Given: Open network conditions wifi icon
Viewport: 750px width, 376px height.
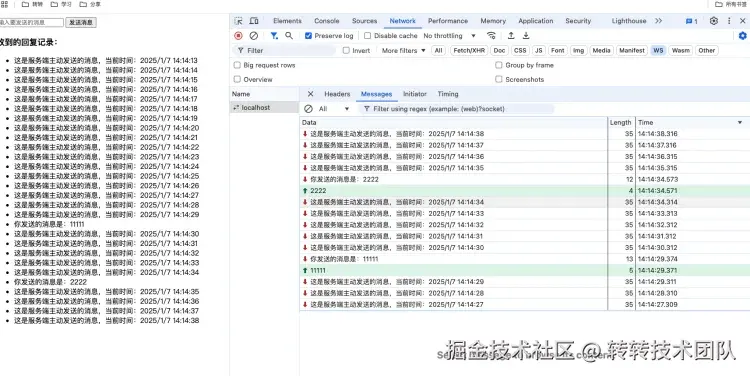Looking at the screenshot, I should 491,36.
